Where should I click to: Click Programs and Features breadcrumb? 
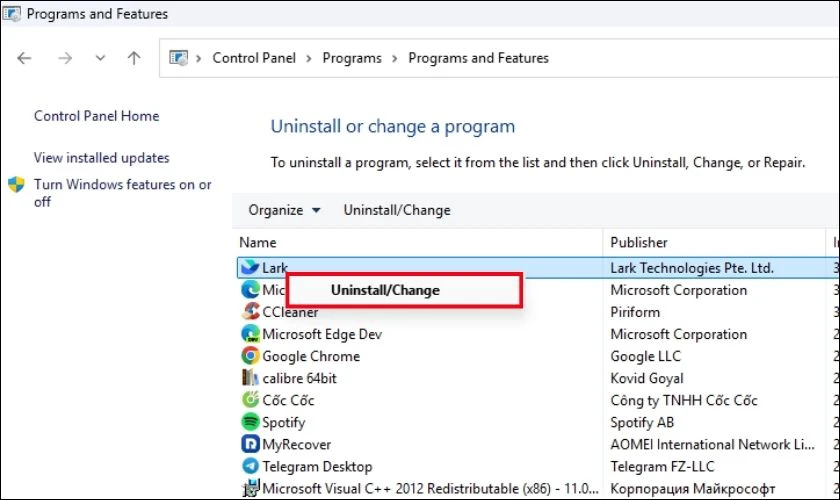478,58
